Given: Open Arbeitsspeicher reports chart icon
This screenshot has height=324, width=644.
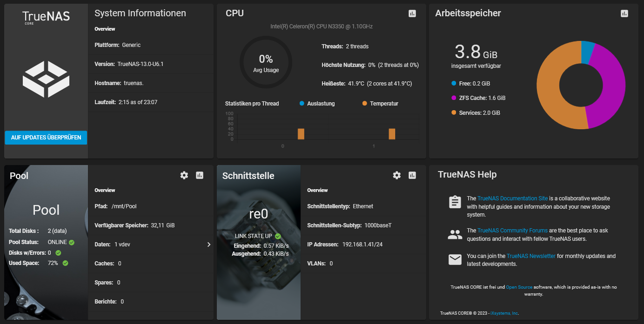Looking at the screenshot, I should tap(624, 13).
